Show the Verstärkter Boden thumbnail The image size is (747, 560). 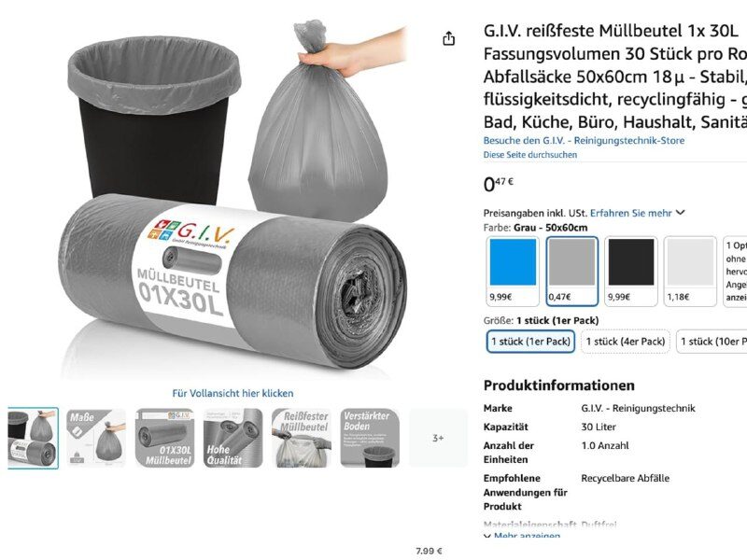click(370, 438)
